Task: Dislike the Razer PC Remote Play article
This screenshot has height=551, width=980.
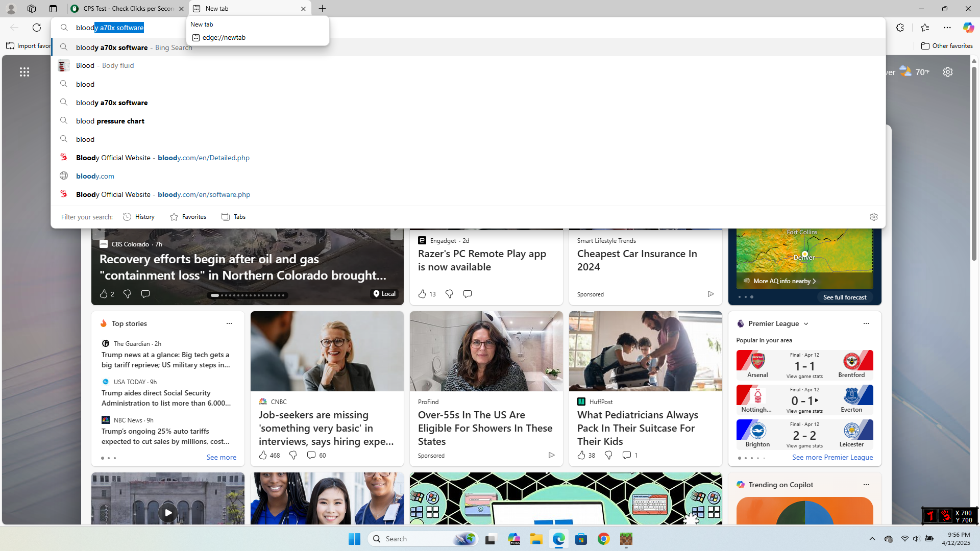Action: (449, 294)
